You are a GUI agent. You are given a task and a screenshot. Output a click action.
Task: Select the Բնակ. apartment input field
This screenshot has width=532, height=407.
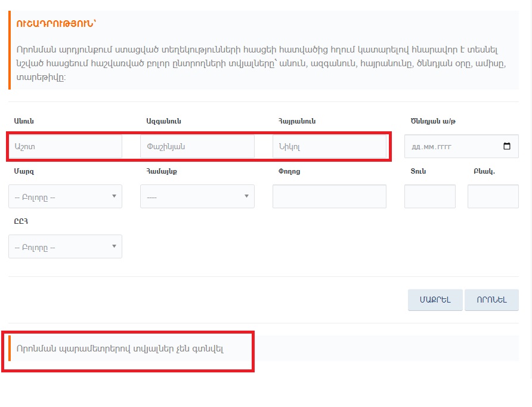[x=493, y=196]
